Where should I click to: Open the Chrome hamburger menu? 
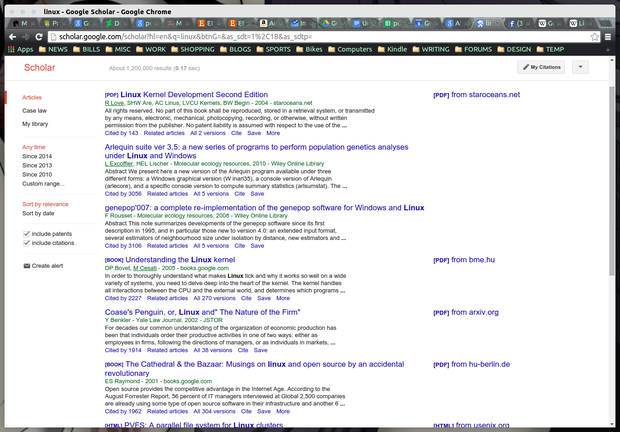[608, 37]
